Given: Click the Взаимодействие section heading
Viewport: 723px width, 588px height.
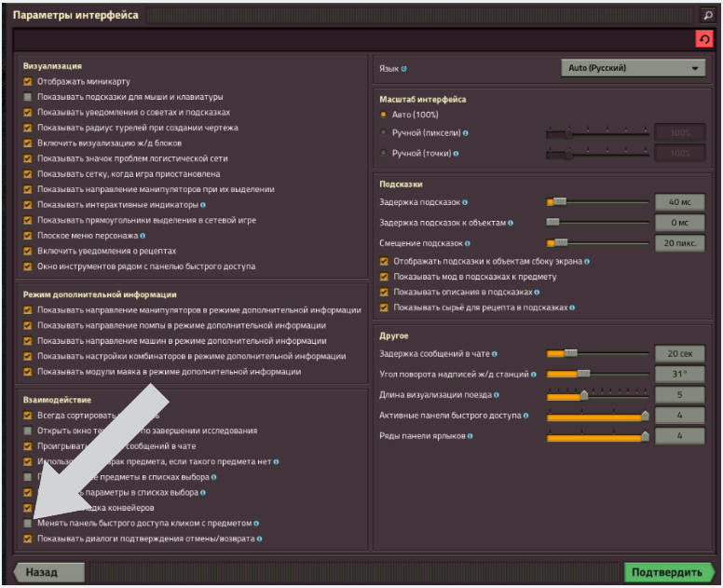Looking at the screenshot, I should click(57, 400).
